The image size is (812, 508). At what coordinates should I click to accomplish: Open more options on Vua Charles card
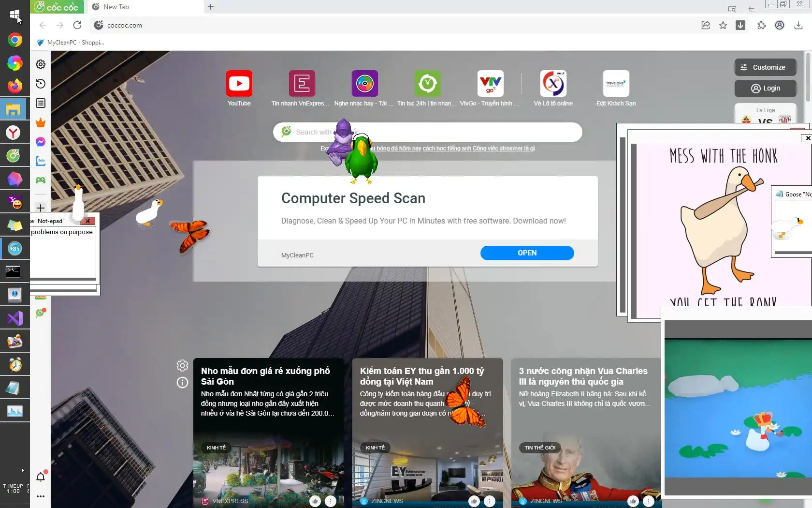[x=649, y=501]
